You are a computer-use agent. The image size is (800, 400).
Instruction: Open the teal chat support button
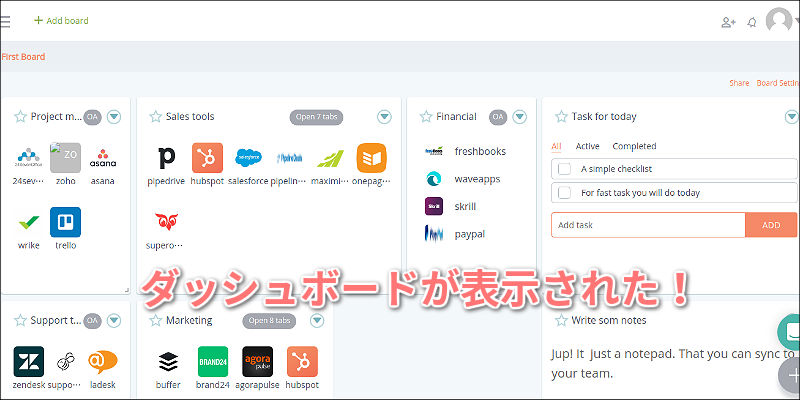pos(790,332)
